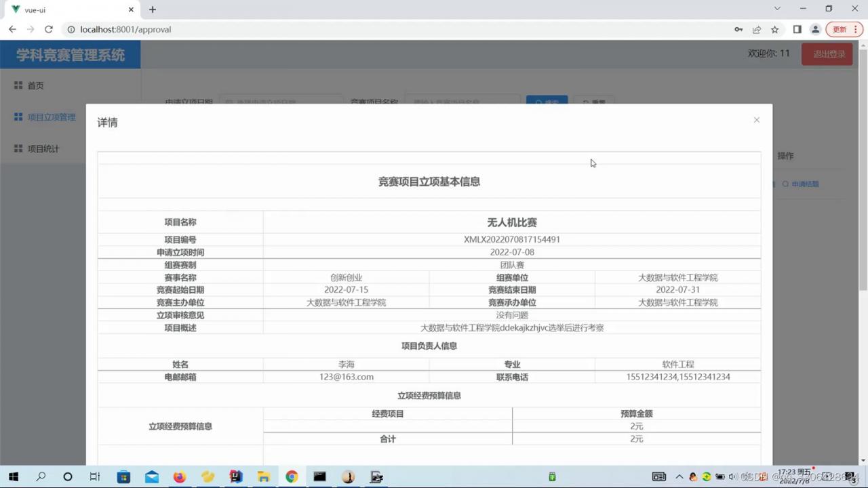This screenshot has height=488, width=868.
Task: Open File Explorer from the taskbar
Action: click(263, 476)
